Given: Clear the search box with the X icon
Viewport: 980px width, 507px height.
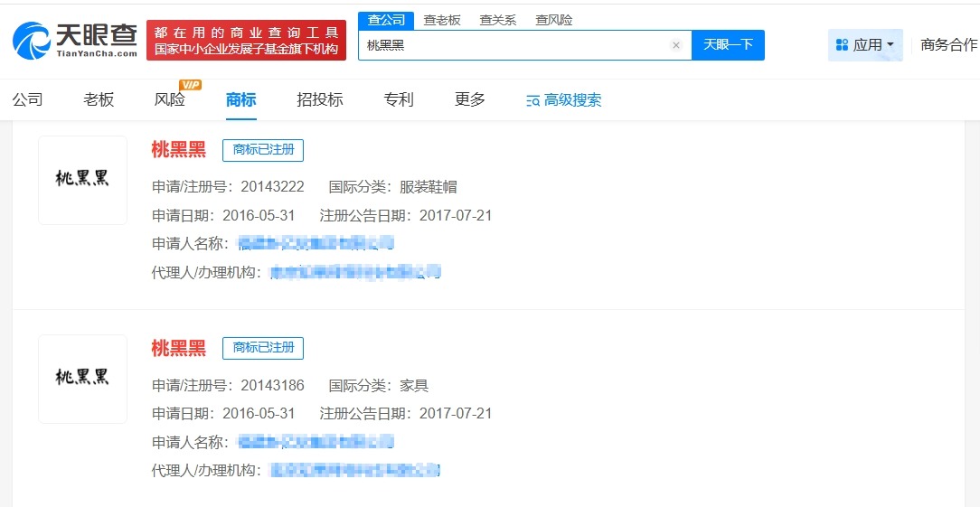Looking at the screenshot, I should tap(675, 45).
